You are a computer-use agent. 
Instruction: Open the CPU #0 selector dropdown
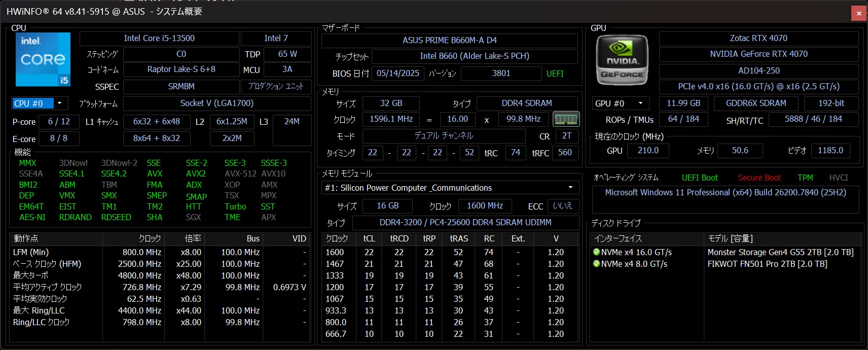tap(59, 103)
